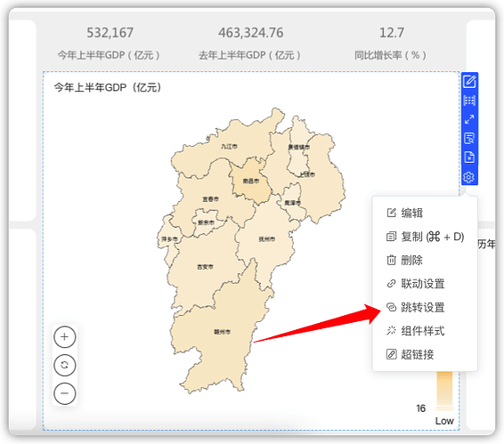This screenshot has height=444, width=504.
Task: Click the edit pencil icon in blue toolbar
Action: pos(469,81)
